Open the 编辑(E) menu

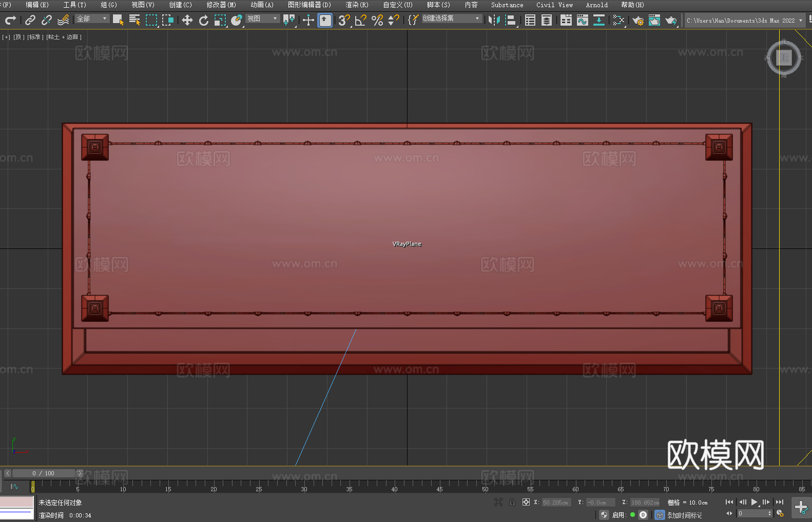coord(37,5)
